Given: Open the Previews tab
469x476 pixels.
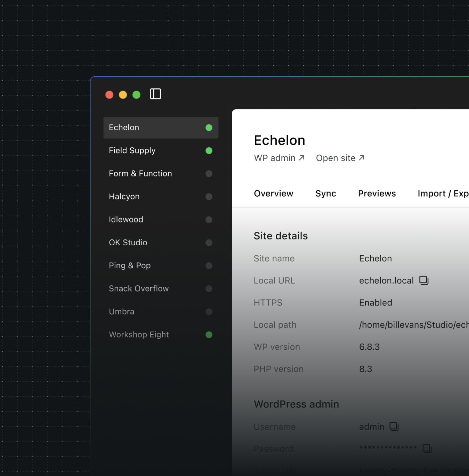Looking at the screenshot, I should 377,193.
